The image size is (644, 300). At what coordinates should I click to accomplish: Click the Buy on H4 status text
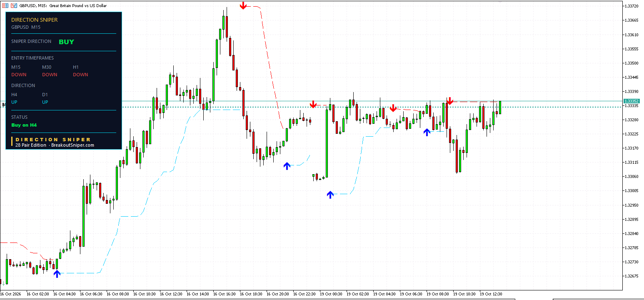pyautogui.click(x=24, y=125)
